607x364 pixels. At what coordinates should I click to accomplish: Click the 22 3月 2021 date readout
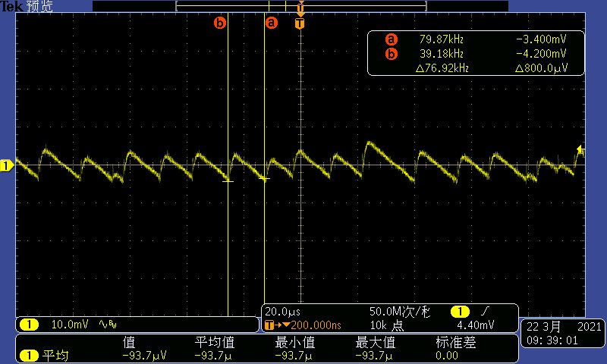tap(564, 327)
